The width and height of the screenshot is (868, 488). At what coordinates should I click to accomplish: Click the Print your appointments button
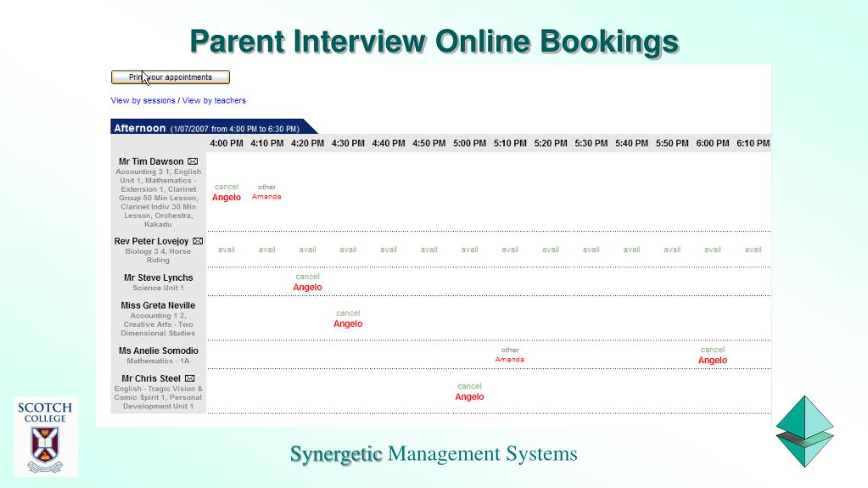[x=171, y=77]
